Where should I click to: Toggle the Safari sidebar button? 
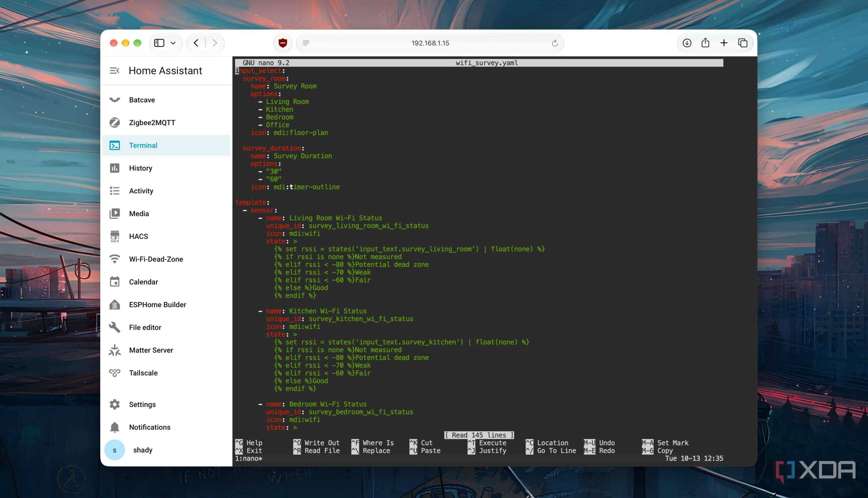coord(159,43)
